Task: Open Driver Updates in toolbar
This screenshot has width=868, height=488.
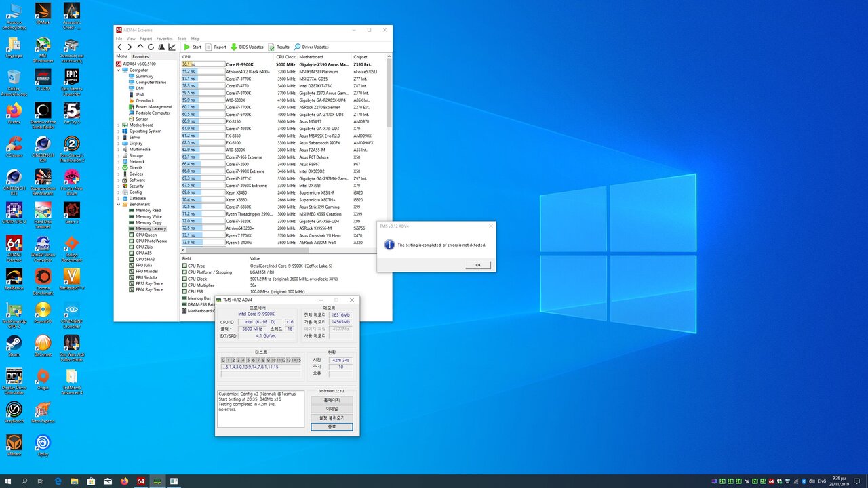Action: point(311,47)
